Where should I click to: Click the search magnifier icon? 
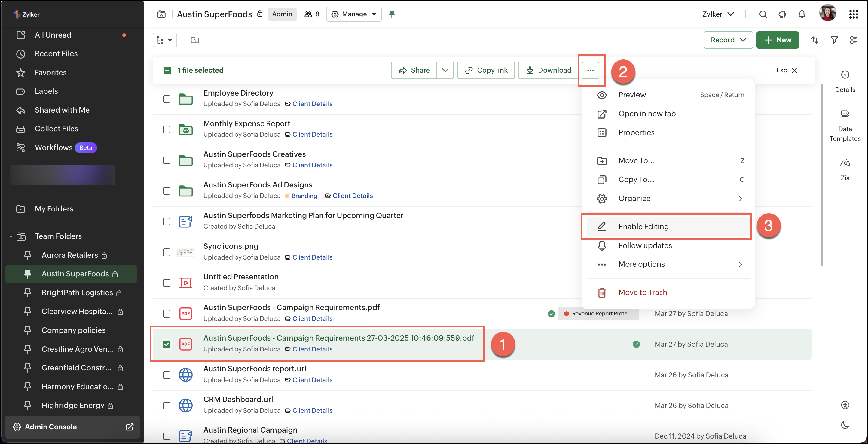point(763,14)
